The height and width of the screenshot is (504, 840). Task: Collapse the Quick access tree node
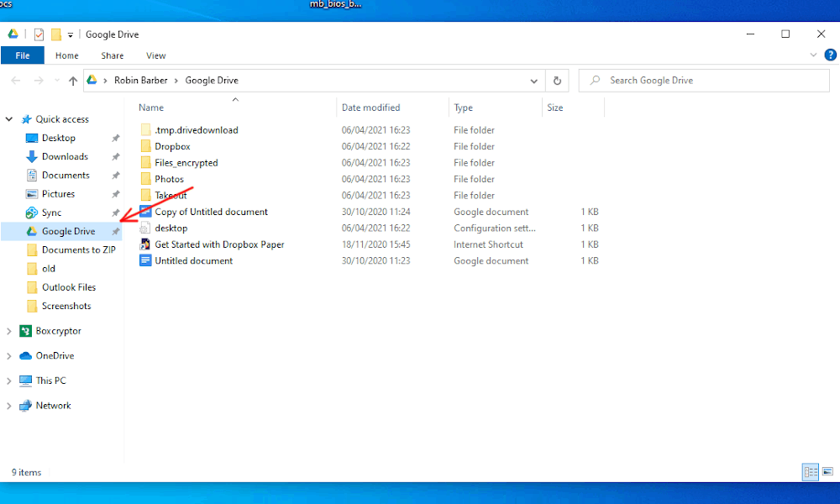[9, 119]
